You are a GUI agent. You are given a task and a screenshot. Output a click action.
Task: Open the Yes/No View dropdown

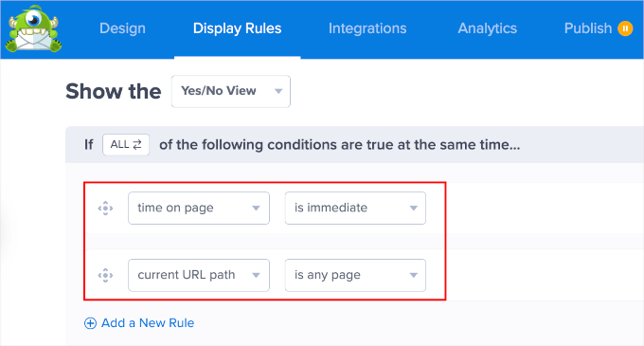(x=231, y=91)
